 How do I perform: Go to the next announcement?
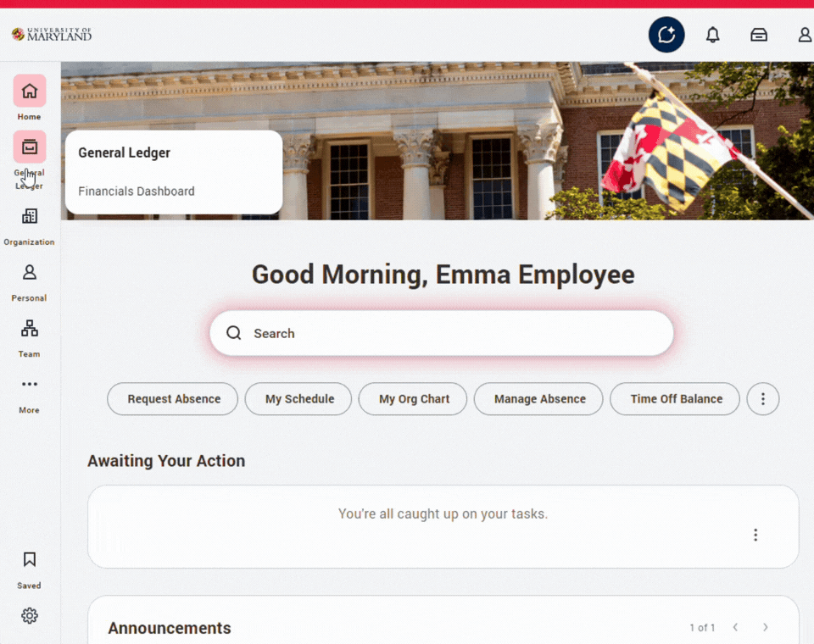[x=765, y=627]
